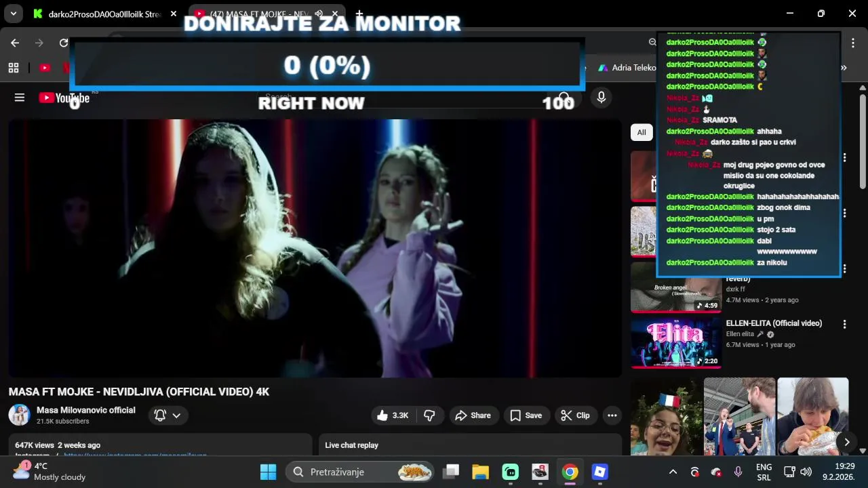
Task: Open the Short with the French flag
Action: [667, 416]
